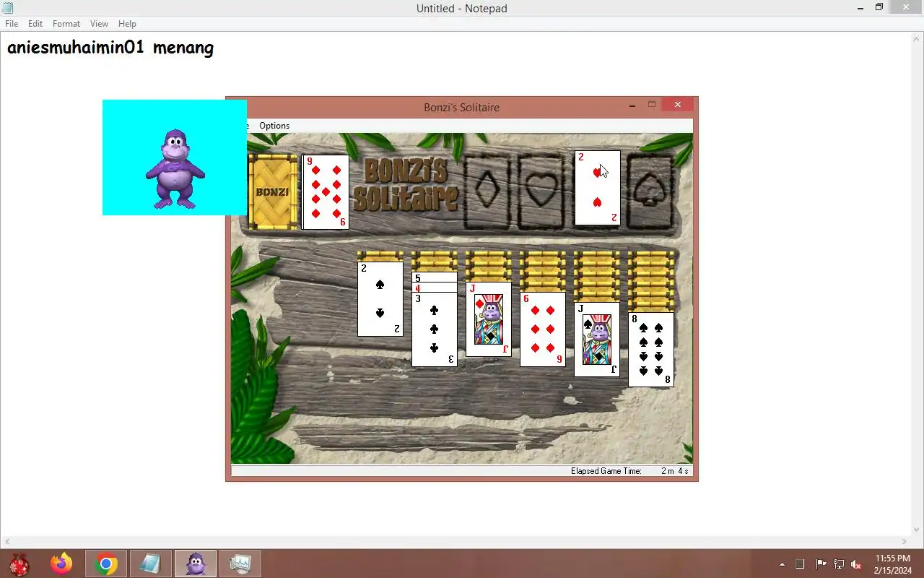Click the purple BonziBuddy gorilla character
This screenshot has width=924, height=578.
pos(175,169)
